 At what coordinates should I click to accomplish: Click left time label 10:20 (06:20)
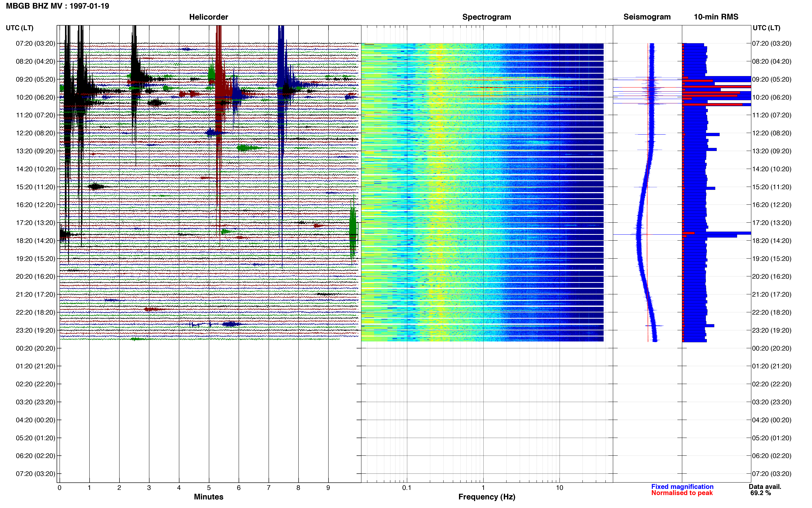pos(36,97)
